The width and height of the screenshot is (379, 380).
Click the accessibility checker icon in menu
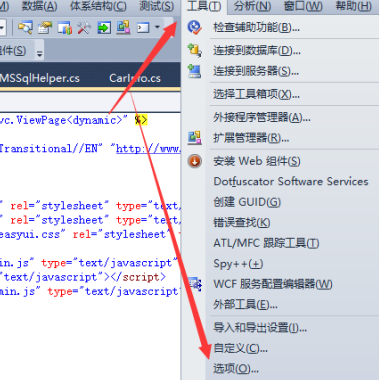click(194, 27)
